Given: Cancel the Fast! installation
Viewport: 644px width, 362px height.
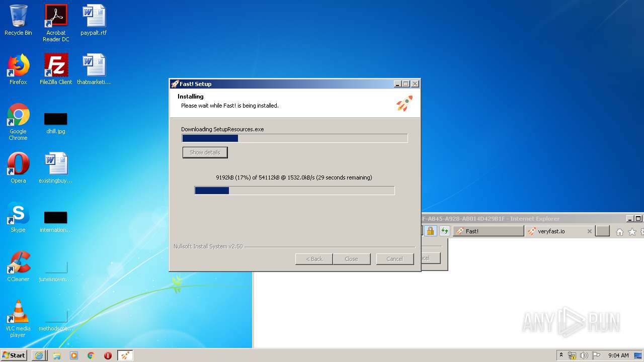Looking at the screenshot, I should point(394,259).
